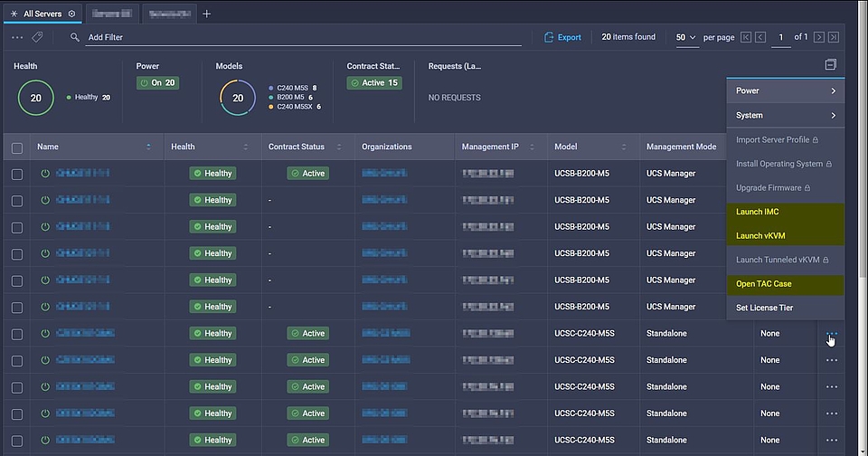
Task: Click the search magnifier icon
Action: pos(75,37)
